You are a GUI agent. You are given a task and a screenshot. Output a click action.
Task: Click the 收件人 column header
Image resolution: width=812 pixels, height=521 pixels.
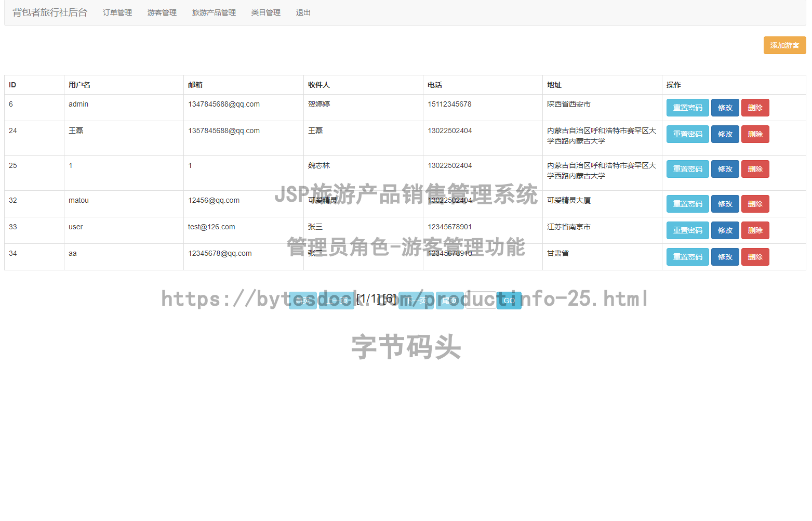tap(319, 85)
